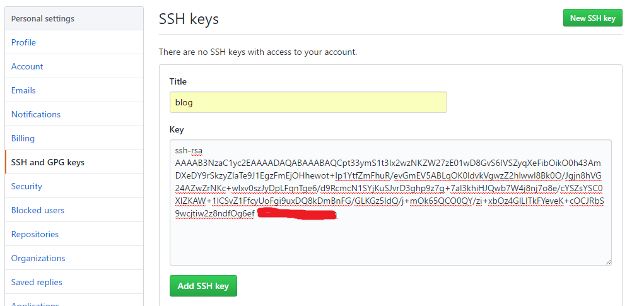The width and height of the screenshot is (644, 306).
Task: Focus the Title field containing "blog"
Action: pos(308,102)
